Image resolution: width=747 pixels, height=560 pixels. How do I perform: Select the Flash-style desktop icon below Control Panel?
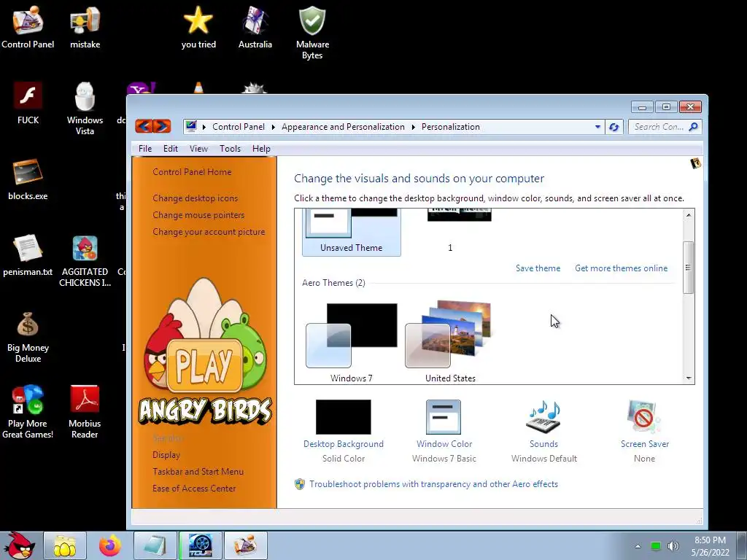click(x=28, y=103)
